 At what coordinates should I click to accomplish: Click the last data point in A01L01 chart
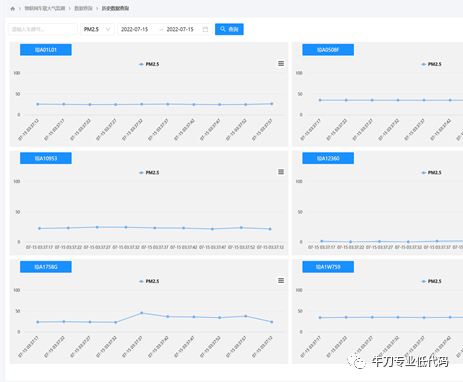coord(272,104)
